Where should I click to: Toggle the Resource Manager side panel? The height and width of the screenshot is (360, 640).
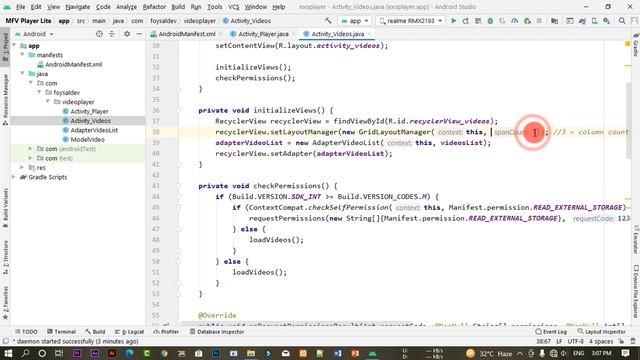(5, 99)
